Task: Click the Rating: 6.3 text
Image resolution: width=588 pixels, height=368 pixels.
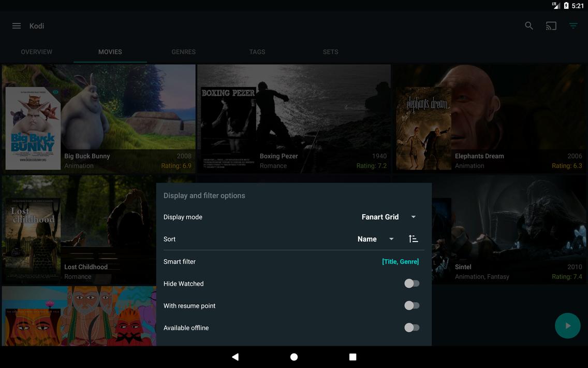Action: [x=567, y=166]
